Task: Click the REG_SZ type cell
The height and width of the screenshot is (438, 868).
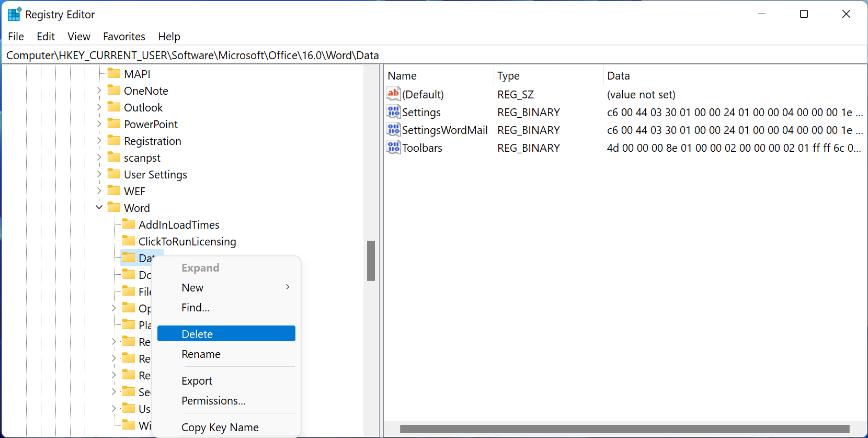Action: point(516,95)
